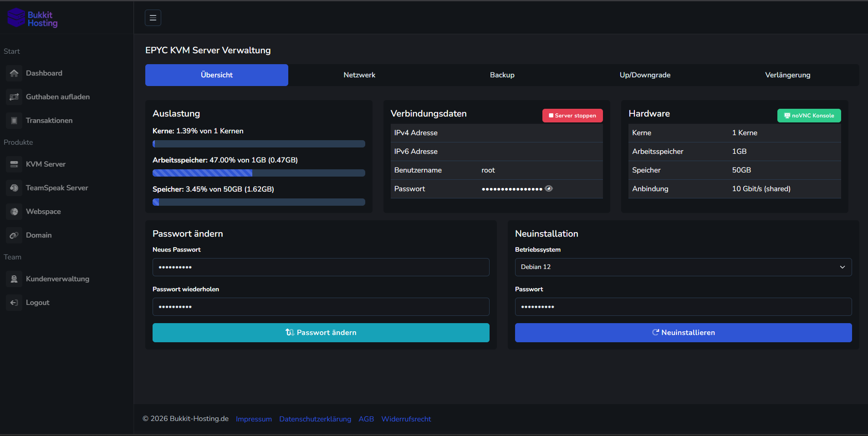The height and width of the screenshot is (436, 868).
Task: Click the Logout arrow icon
Action: click(x=14, y=303)
